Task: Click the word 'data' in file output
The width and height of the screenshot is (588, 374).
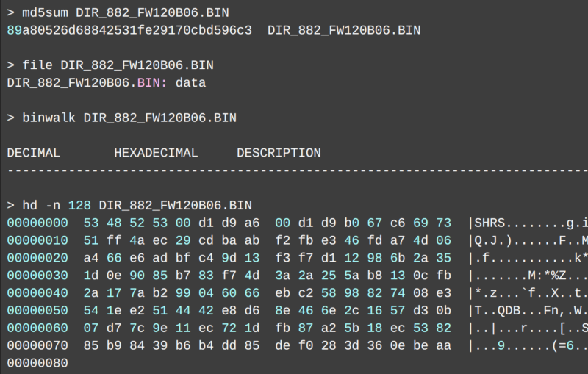Action: 190,83
